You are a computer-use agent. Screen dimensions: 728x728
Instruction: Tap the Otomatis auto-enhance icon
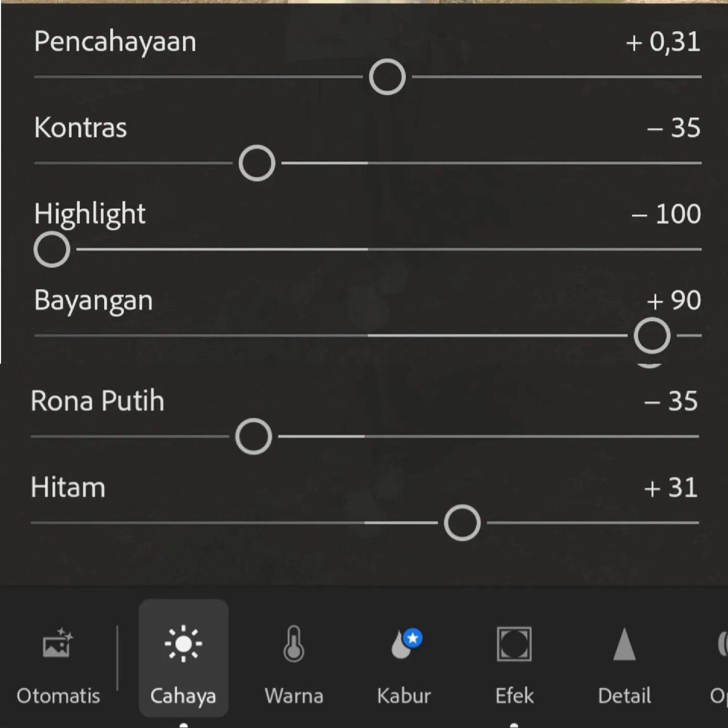click(x=58, y=643)
